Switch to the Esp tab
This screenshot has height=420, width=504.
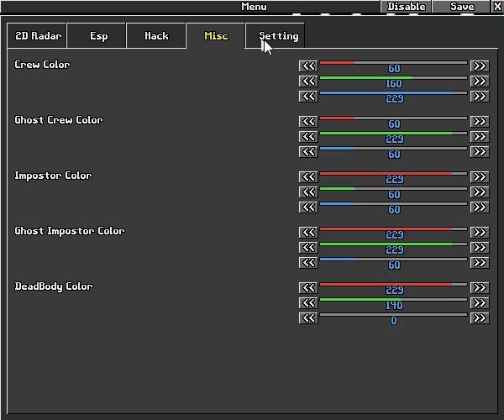pos(97,35)
